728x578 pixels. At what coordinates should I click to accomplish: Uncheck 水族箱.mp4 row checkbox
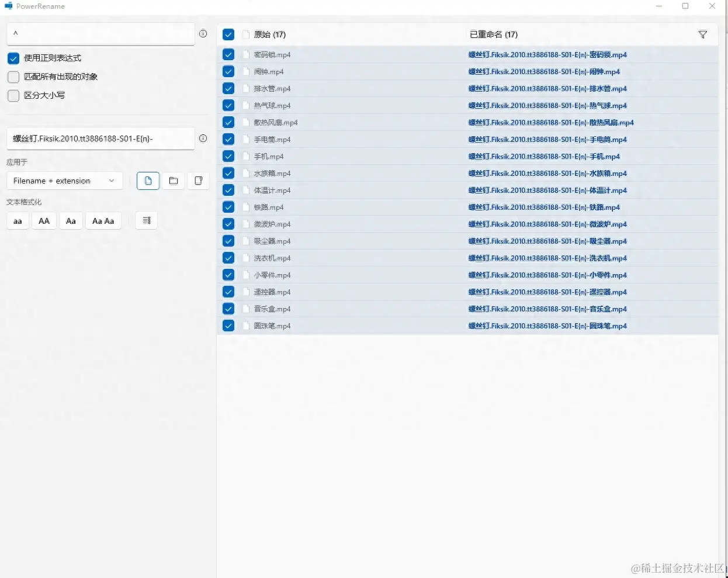click(228, 173)
